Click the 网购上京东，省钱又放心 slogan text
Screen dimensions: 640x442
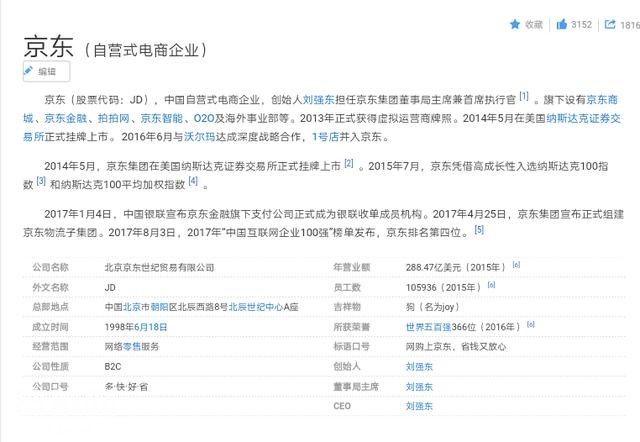[x=456, y=347]
